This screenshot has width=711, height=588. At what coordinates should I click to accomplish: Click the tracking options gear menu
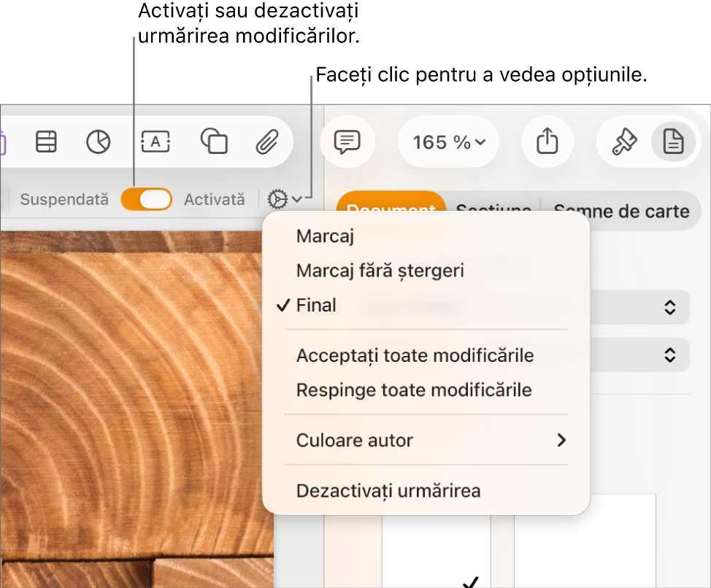click(284, 199)
